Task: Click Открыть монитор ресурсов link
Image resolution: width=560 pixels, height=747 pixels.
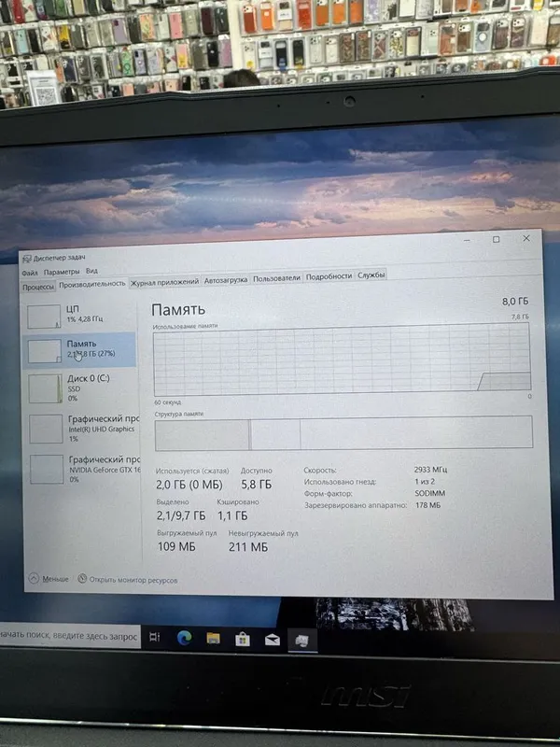Action: (x=133, y=580)
